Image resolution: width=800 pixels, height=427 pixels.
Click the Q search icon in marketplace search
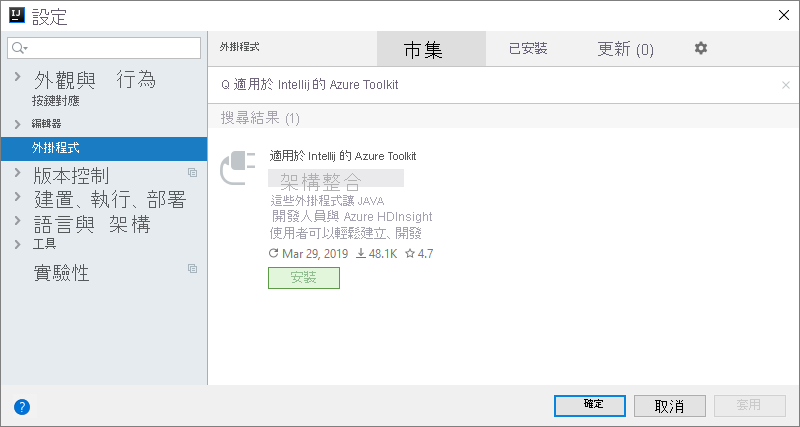tap(225, 85)
